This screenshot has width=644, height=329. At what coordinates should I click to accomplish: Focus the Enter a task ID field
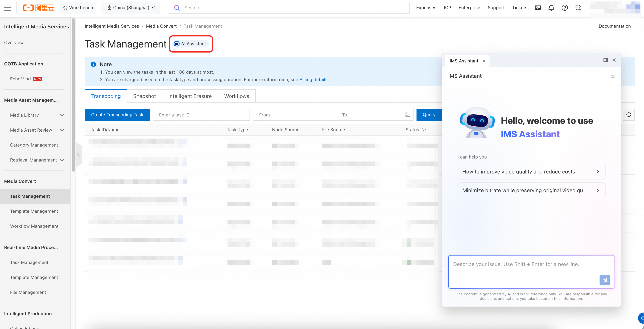coord(201,115)
